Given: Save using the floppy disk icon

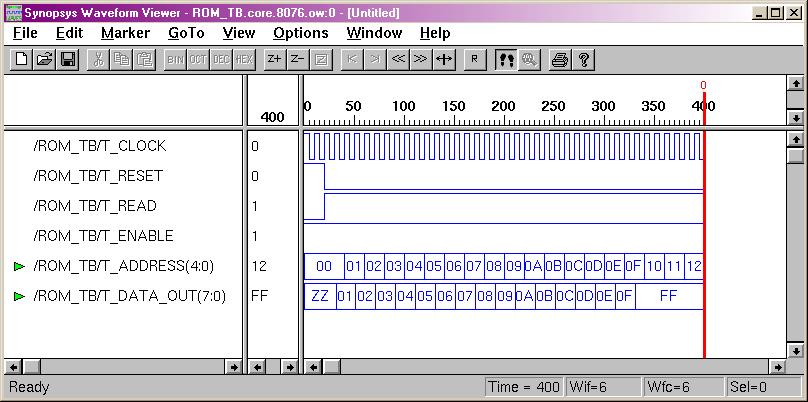Looking at the screenshot, I should [67, 59].
